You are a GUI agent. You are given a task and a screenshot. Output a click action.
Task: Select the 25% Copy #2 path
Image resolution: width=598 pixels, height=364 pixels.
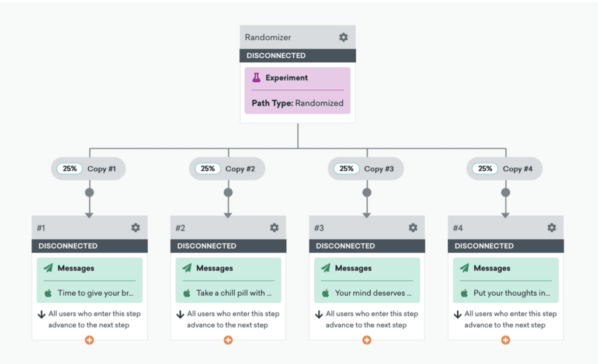[x=227, y=169]
